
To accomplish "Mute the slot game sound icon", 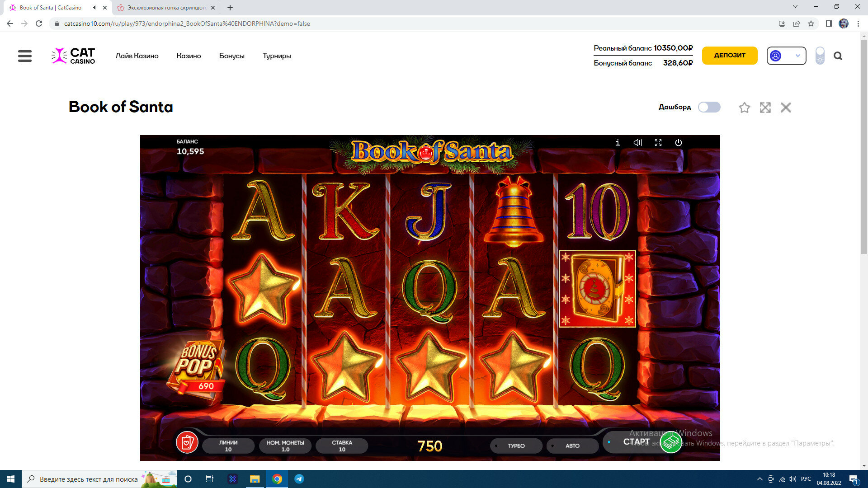I will pyautogui.click(x=638, y=142).
